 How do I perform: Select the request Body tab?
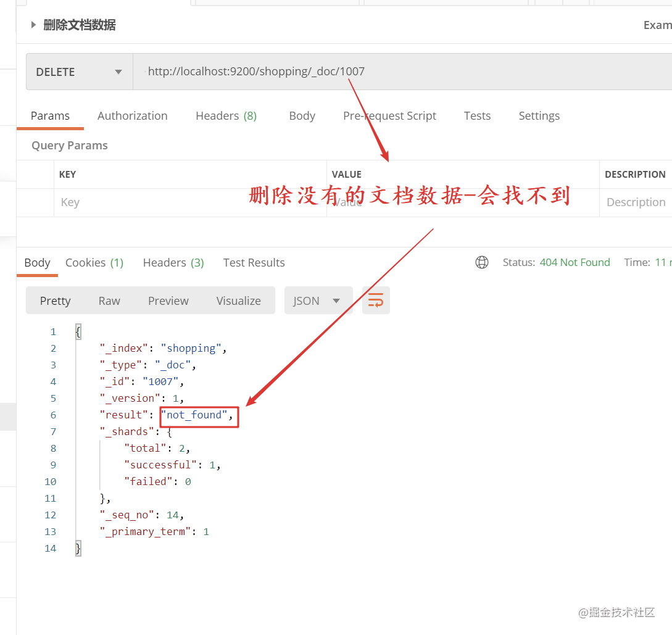[x=302, y=115]
